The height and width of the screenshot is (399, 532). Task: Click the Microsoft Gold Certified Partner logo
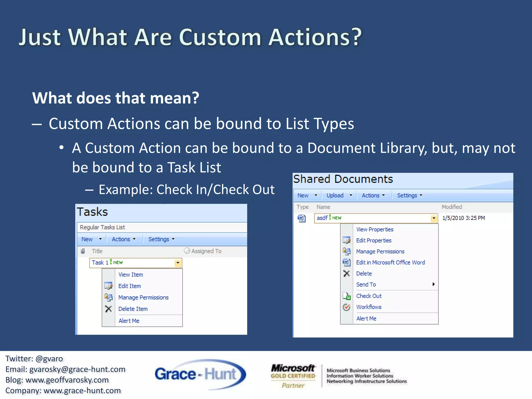[x=293, y=376]
